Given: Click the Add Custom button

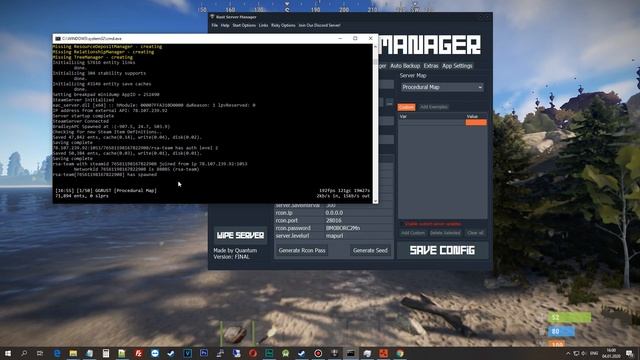Looking at the screenshot, I should click(x=413, y=233).
